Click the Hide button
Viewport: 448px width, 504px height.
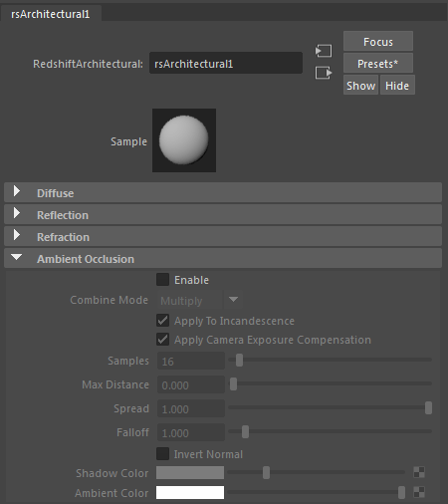397,86
